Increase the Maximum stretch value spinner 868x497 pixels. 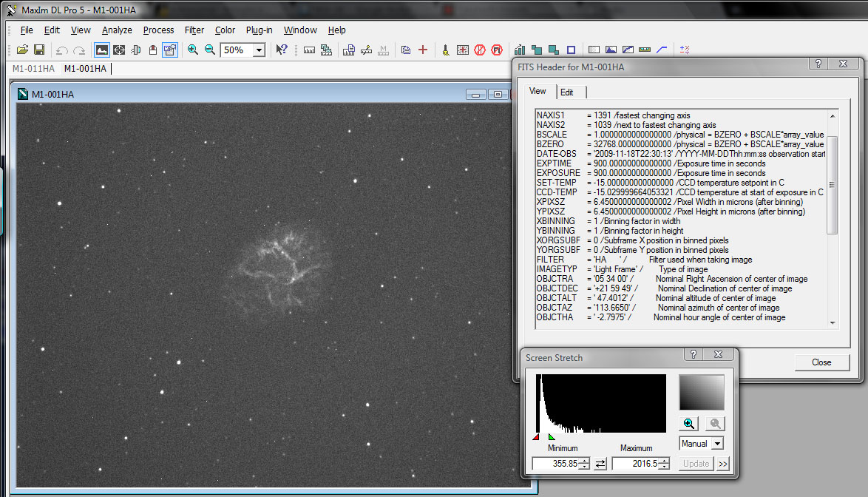664,461
